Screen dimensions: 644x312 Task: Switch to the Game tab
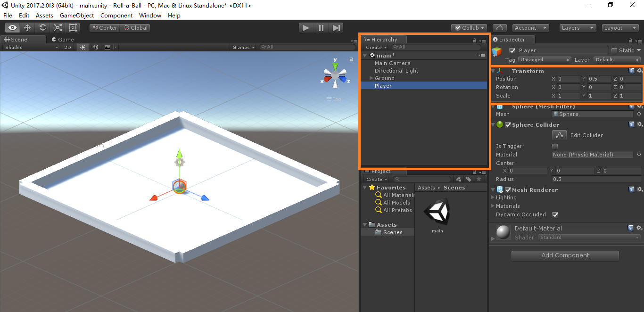point(63,40)
